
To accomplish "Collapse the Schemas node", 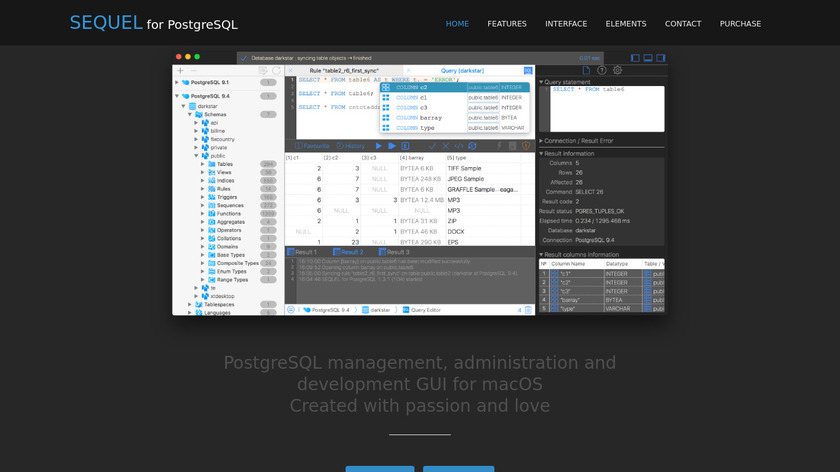I will pos(190,114).
